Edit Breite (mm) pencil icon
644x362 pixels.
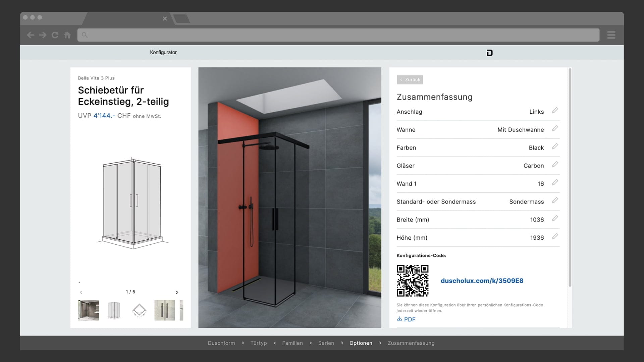point(555,218)
